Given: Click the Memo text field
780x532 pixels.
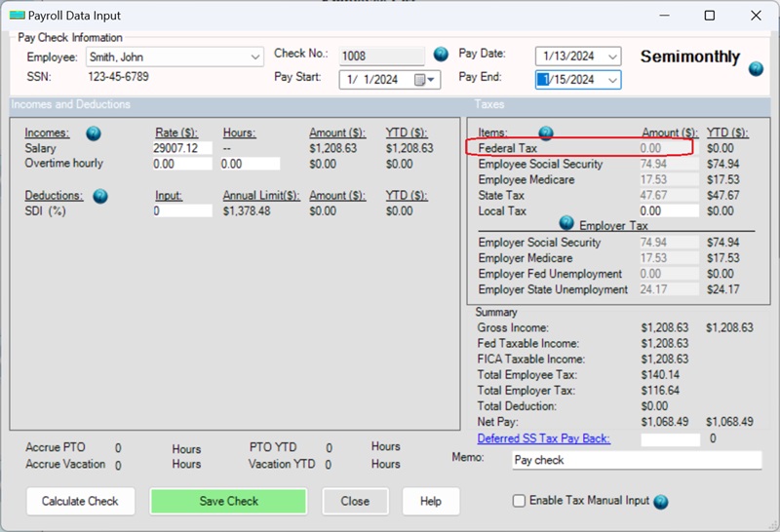Looking at the screenshot, I should tap(638, 460).
